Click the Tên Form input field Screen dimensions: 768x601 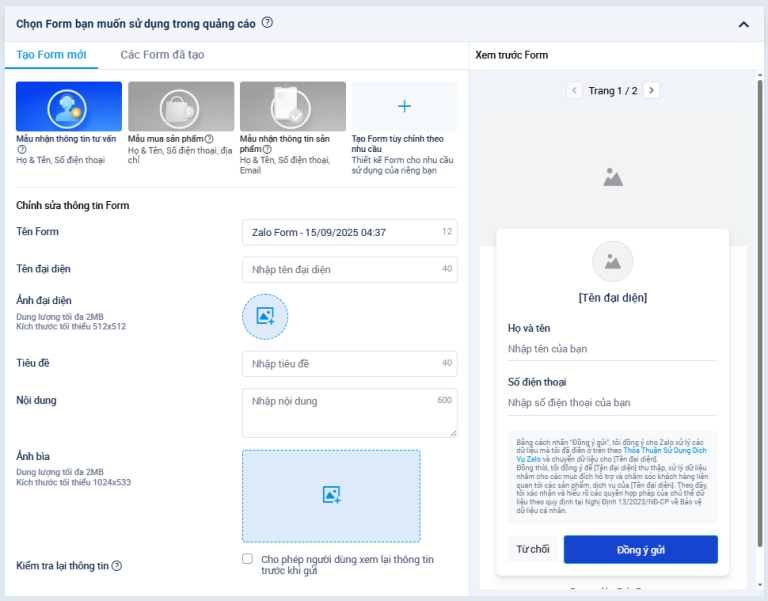point(340,232)
